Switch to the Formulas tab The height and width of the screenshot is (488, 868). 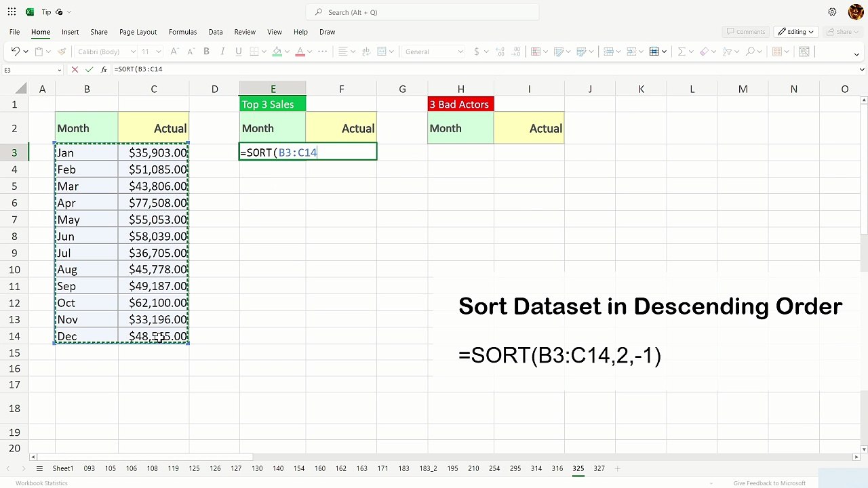click(182, 32)
